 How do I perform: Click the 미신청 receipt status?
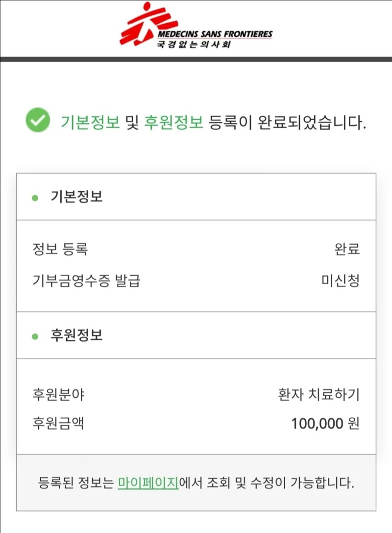click(341, 281)
